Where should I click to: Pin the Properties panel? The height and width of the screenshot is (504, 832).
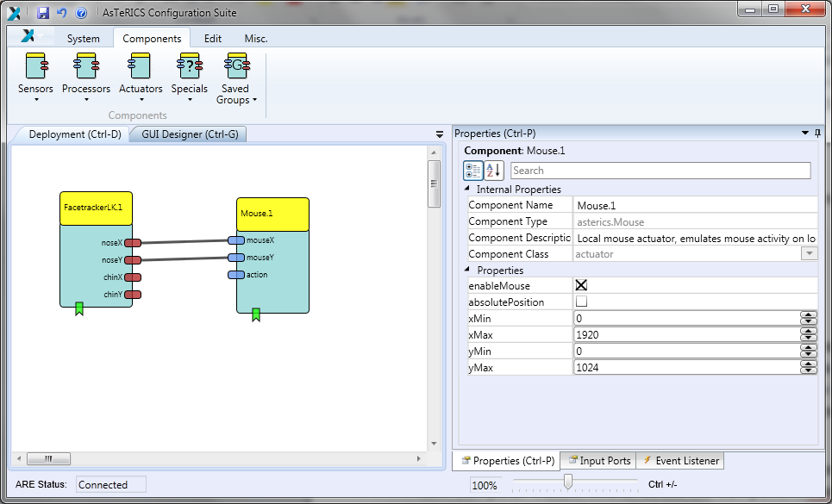(x=817, y=134)
